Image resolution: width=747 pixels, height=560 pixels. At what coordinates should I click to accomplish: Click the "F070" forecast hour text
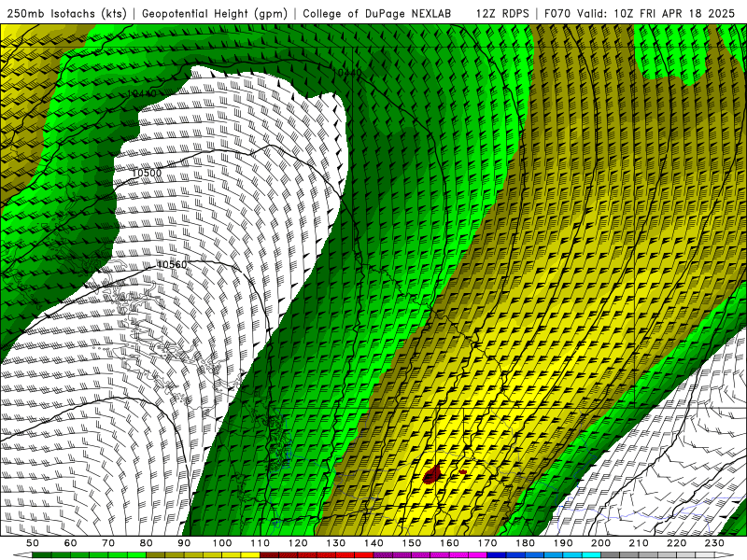[557, 13]
